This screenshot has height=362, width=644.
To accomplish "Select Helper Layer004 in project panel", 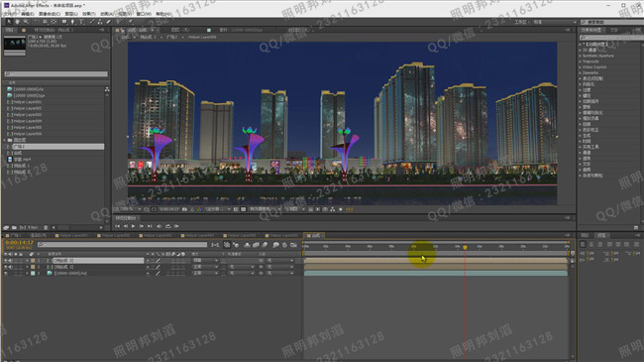I will 27,121.
